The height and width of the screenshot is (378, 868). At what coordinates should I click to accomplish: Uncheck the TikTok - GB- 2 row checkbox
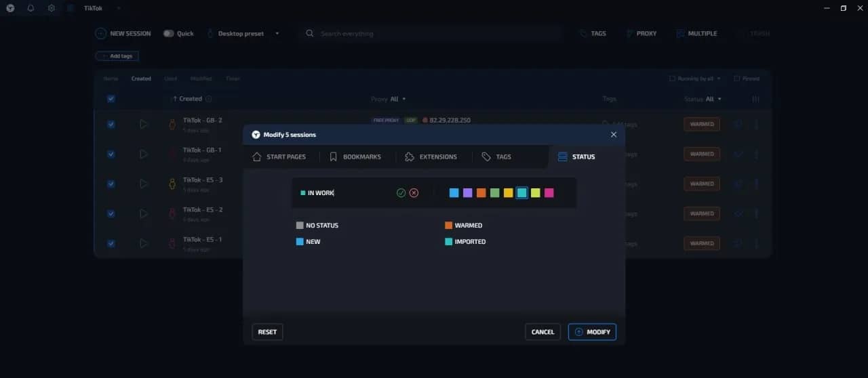[111, 125]
